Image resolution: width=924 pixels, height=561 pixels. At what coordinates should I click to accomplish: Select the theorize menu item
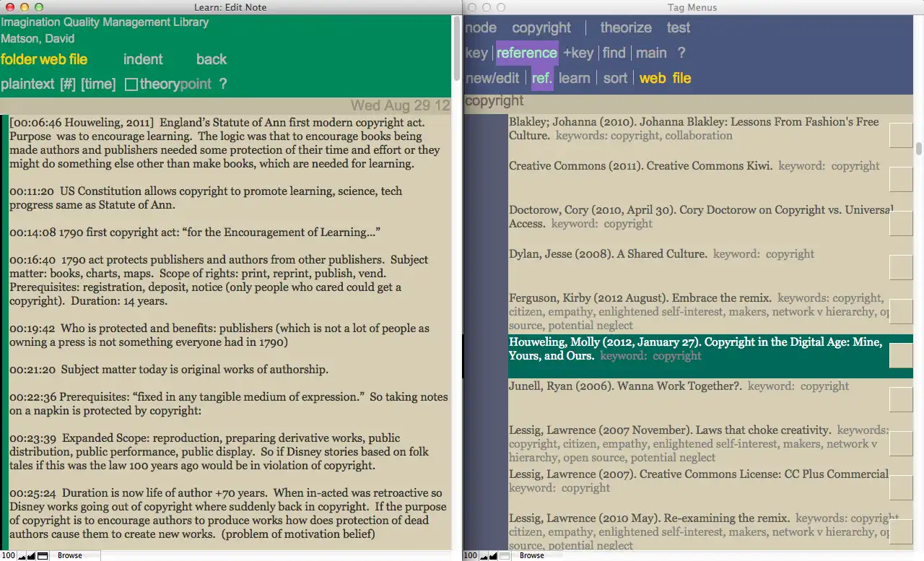[626, 27]
